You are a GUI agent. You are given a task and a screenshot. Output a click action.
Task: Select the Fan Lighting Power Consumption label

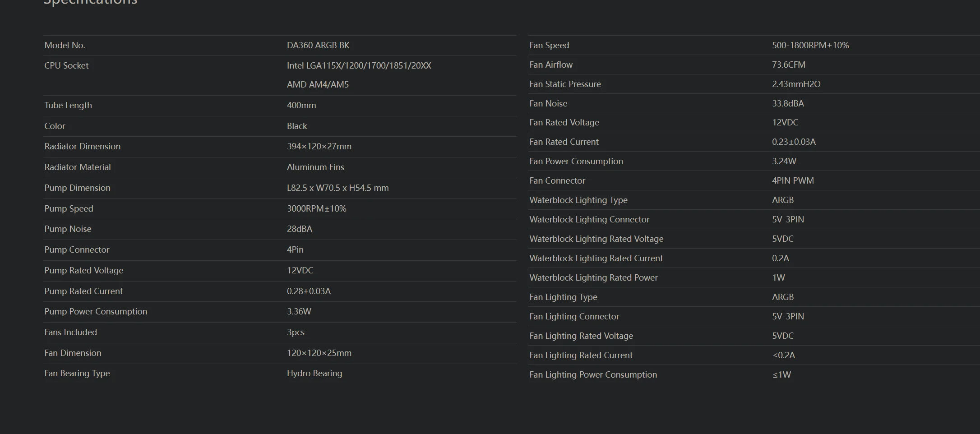pos(593,374)
